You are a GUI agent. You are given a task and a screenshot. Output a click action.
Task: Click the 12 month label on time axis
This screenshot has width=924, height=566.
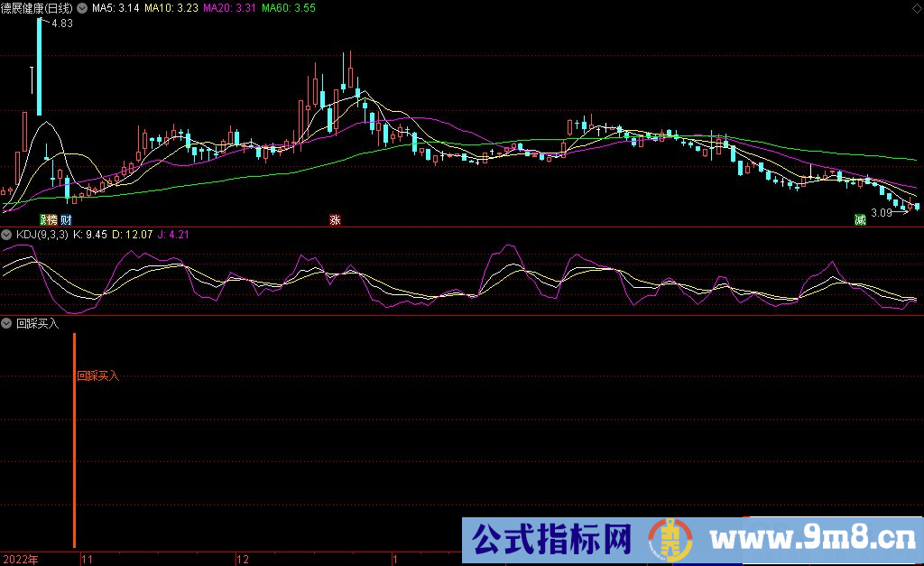click(x=242, y=560)
